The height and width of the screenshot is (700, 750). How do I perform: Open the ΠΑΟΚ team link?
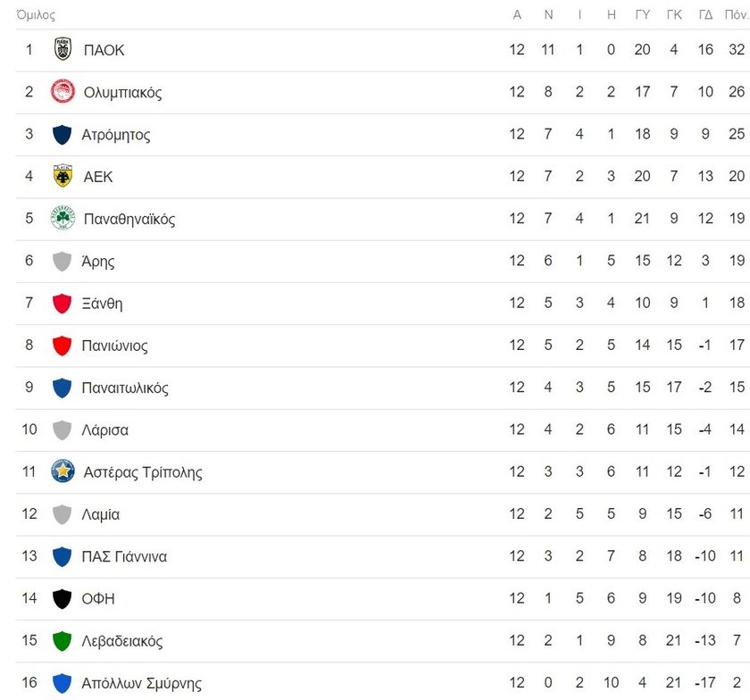104,50
